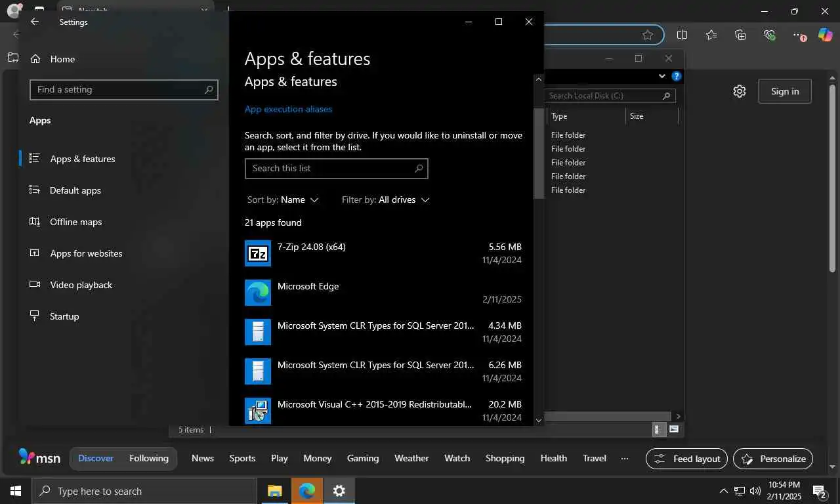Viewport: 840px width, 504px height.
Task: Select the 6.26 MB SQL Server CLR Types icon
Action: click(x=258, y=371)
